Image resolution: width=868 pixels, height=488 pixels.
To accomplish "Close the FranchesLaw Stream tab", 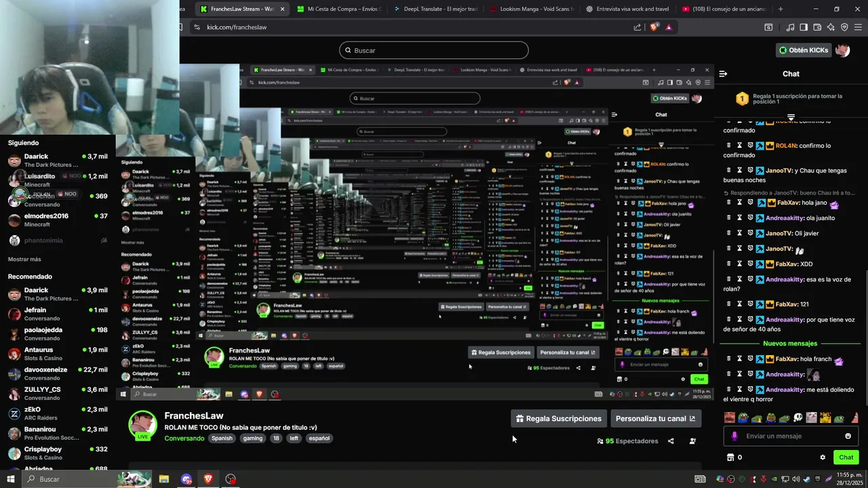I will coord(282,9).
